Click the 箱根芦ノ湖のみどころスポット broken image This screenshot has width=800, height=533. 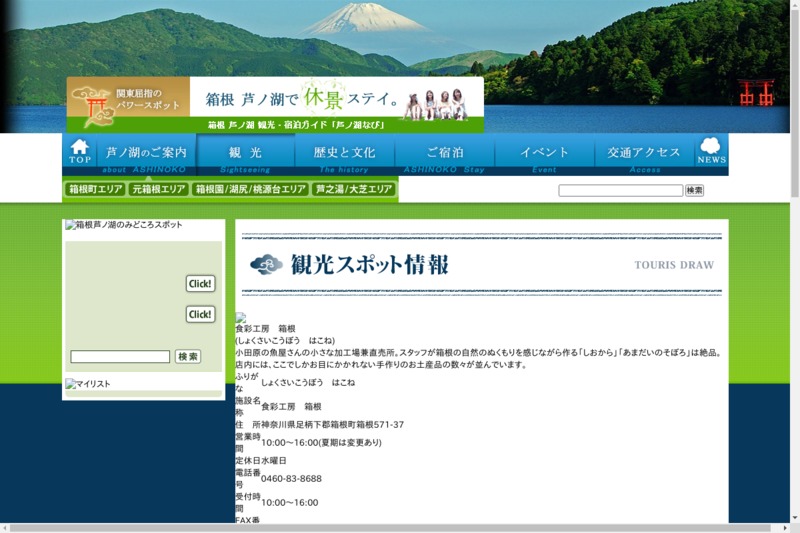[x=71, y=225]
